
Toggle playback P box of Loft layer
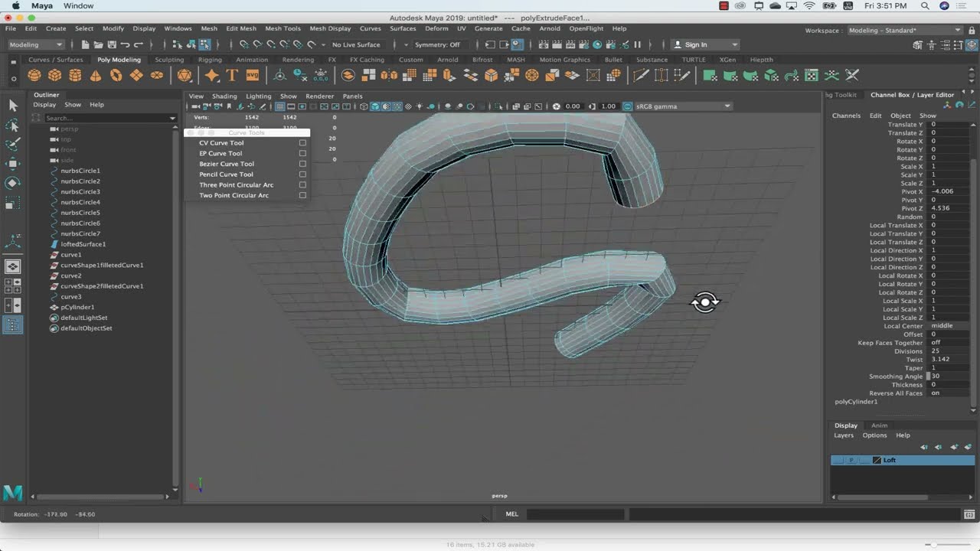tap(851, 460)
